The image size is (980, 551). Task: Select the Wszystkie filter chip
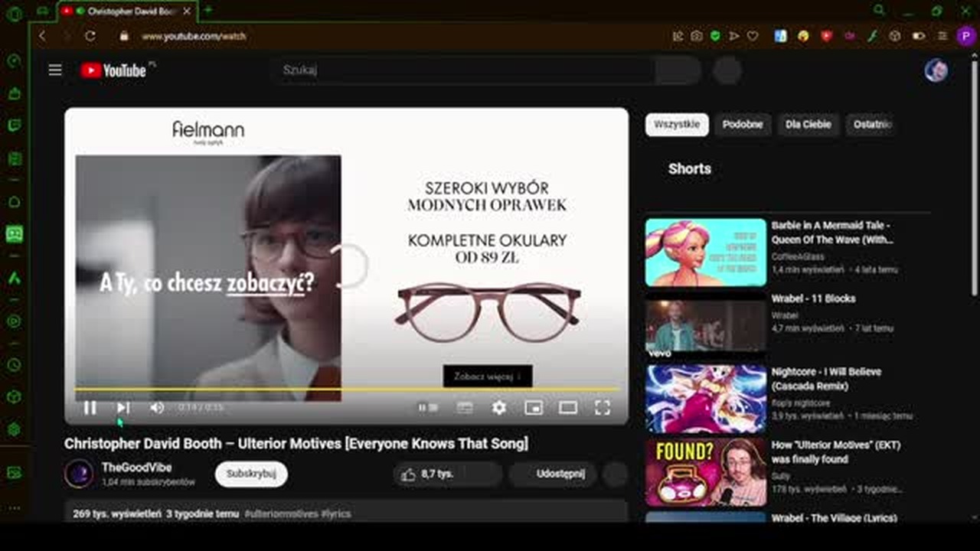click(677, 125)
